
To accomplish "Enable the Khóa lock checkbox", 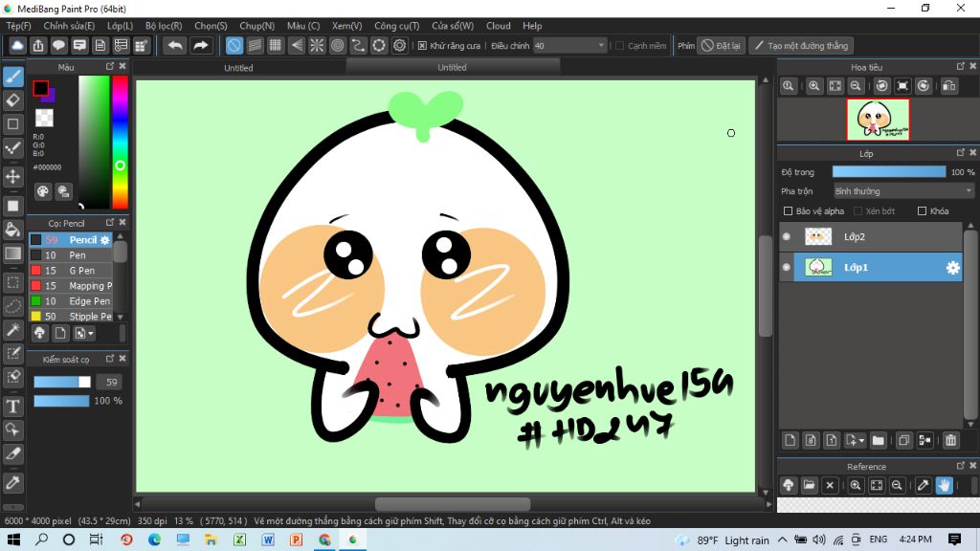I will point(922,211).
